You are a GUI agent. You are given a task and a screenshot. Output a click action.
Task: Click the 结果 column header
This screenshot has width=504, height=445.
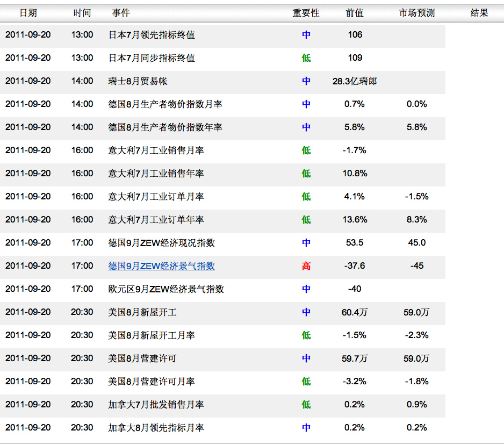point(479,13)
